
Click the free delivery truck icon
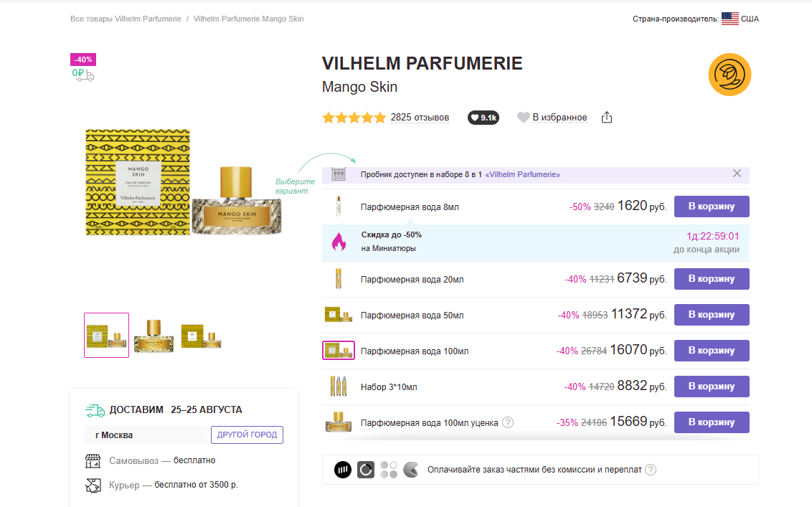tap(83, 75)
